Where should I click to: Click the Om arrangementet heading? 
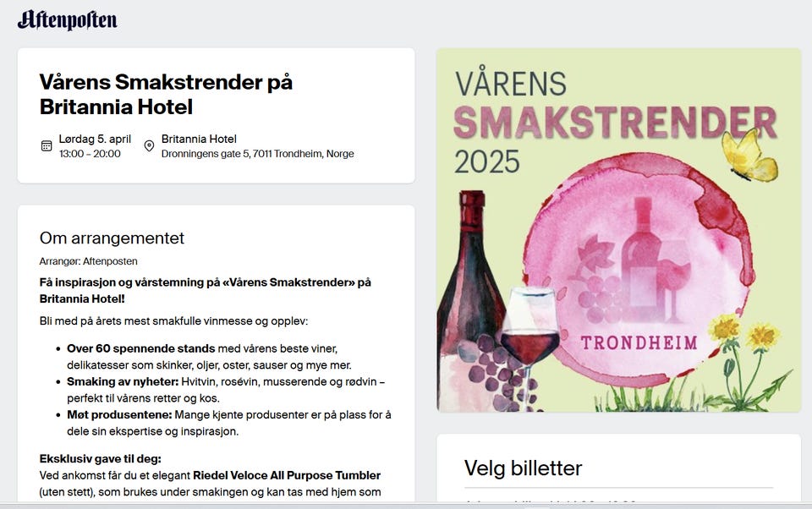tap(112, 238)
